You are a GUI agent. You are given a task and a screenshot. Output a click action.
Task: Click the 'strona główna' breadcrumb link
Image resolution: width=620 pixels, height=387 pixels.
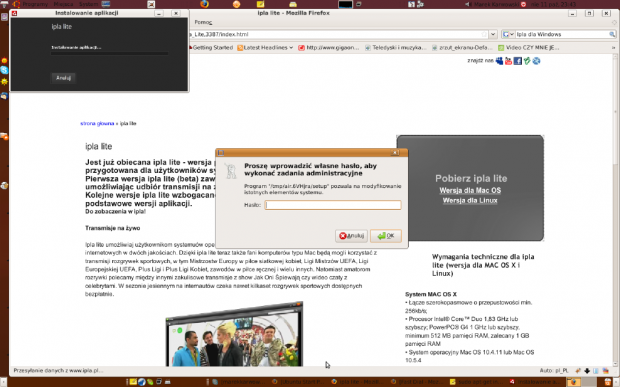coord(97,123)
